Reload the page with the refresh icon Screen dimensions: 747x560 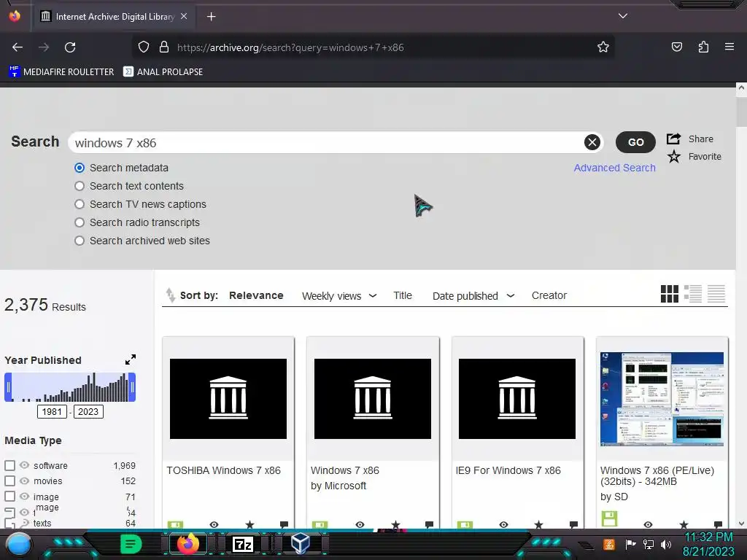[x=70, y=47]
